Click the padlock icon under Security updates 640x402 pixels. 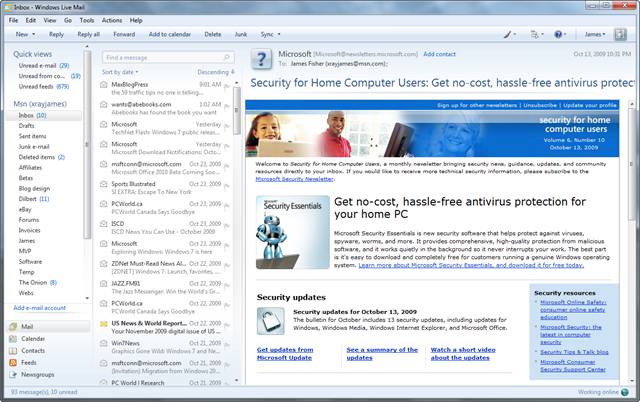point(271,321)
